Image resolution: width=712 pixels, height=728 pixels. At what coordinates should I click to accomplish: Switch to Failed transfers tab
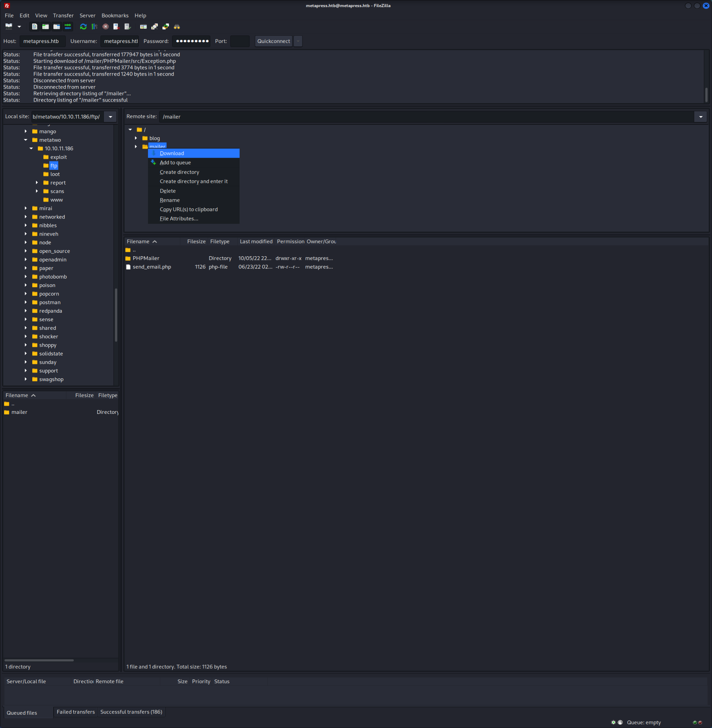(x=76, y=712)
